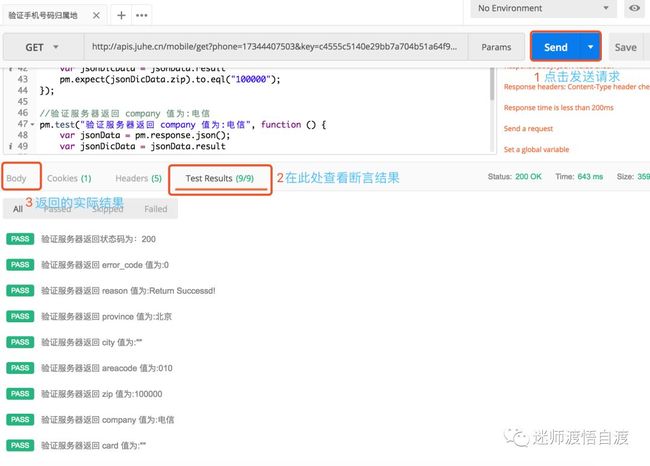This screenshot has width=650, height=466.
Task: Click PASS badge for reason test
Action: pyautogui.click(x=20, y=290)
